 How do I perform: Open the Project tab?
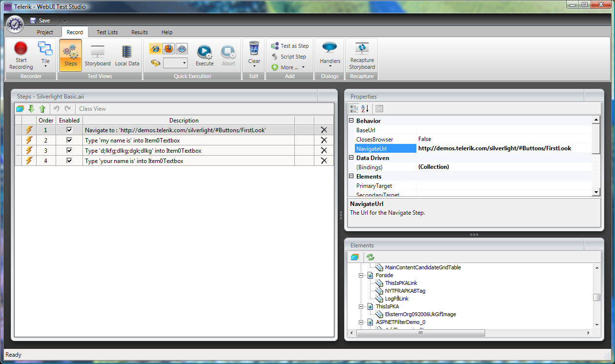point(45,32)
